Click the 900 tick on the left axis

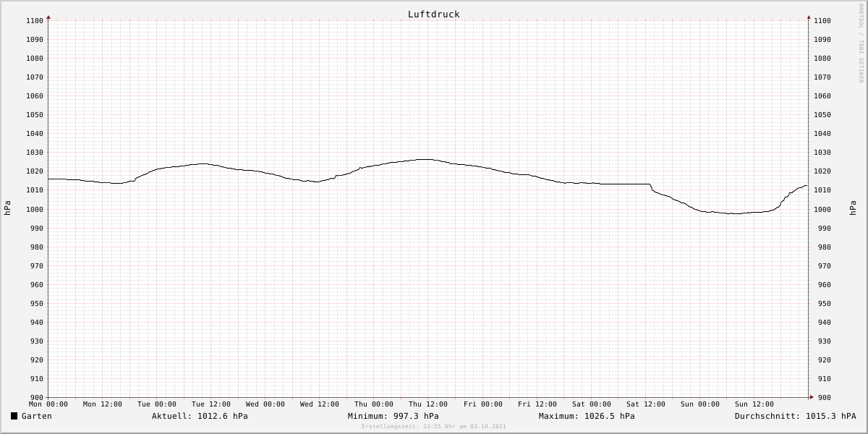tap(38, 398)
